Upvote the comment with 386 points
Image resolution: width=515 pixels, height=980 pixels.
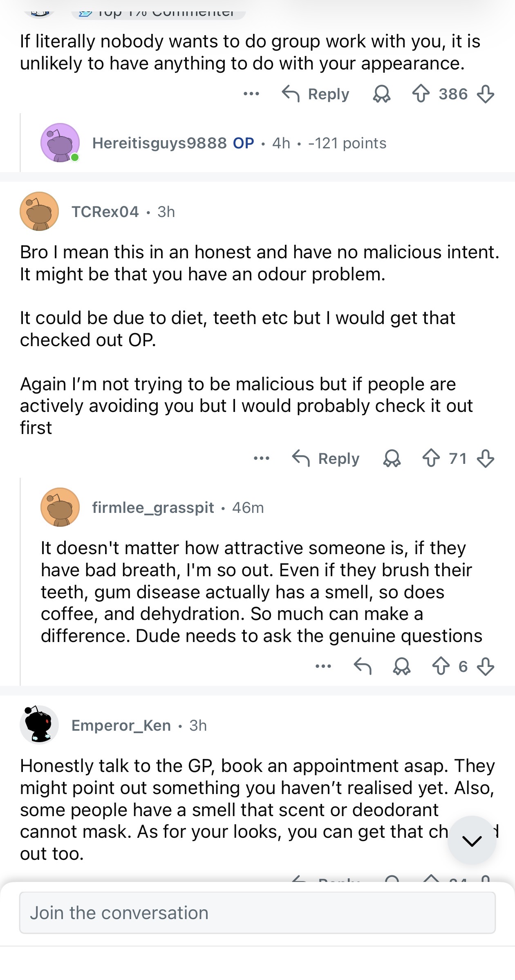(x=421, y=94)
